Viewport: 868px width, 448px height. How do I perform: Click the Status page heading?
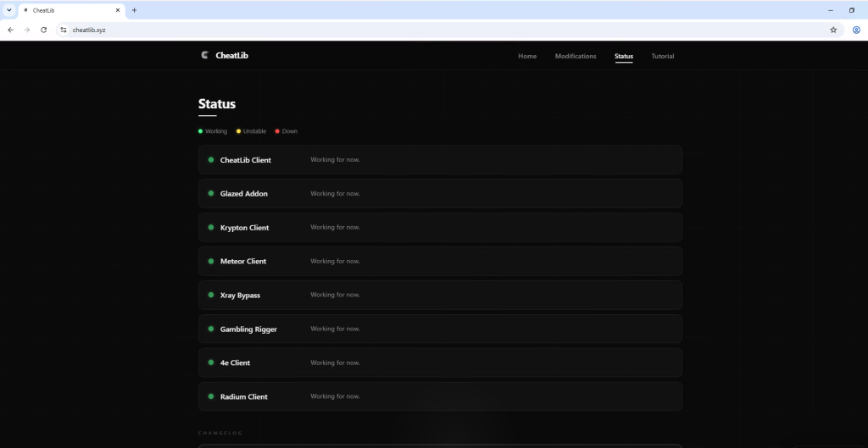coord(217,104)
